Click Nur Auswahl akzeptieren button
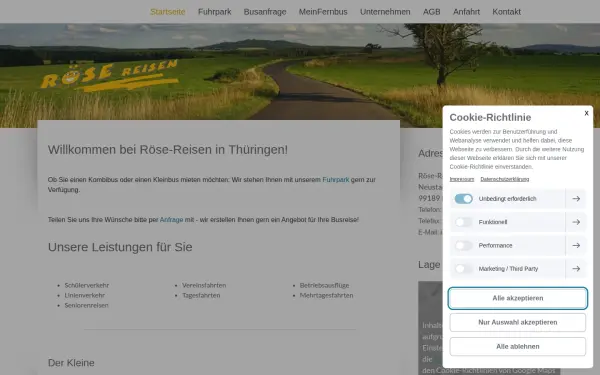The image size is (600, 375). coord(518,322)
